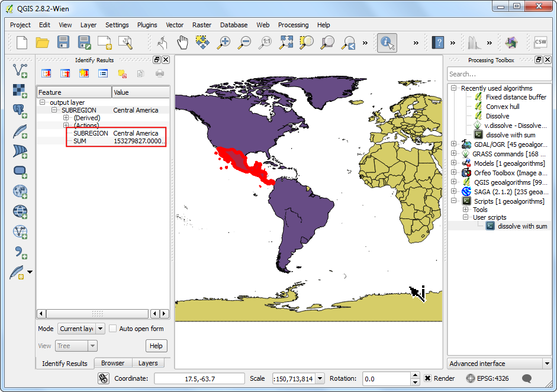Screen dimensions: 557x392
Task: Create a new project with the blank page icon
Action: point(22,43)
